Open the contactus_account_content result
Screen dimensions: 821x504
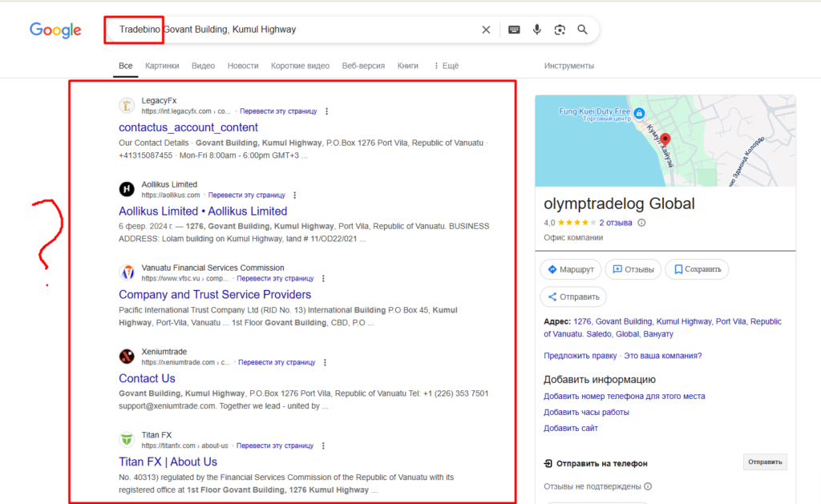[x=188, y=127]
